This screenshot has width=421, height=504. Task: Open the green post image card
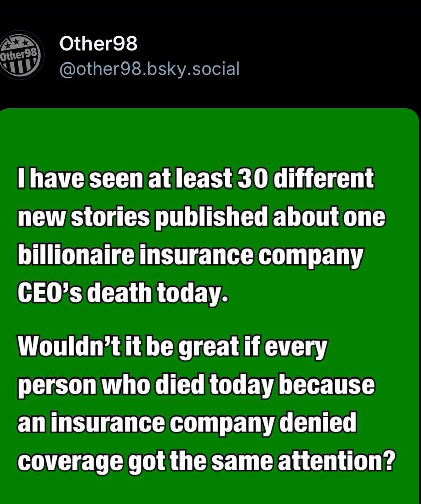pyautogui.click(x=210, y=306)
